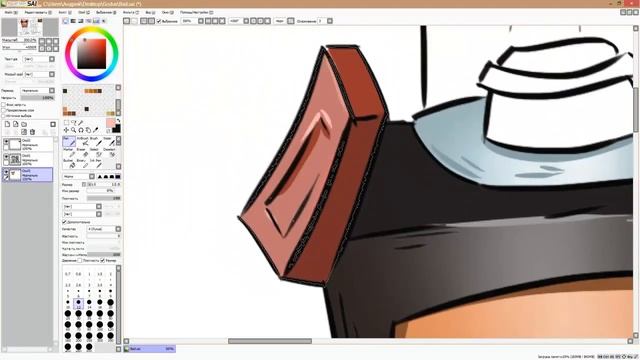This screenshot has width=640, height=360.
Task: Create a new layer folder
Action: click(x=24, y=124)
